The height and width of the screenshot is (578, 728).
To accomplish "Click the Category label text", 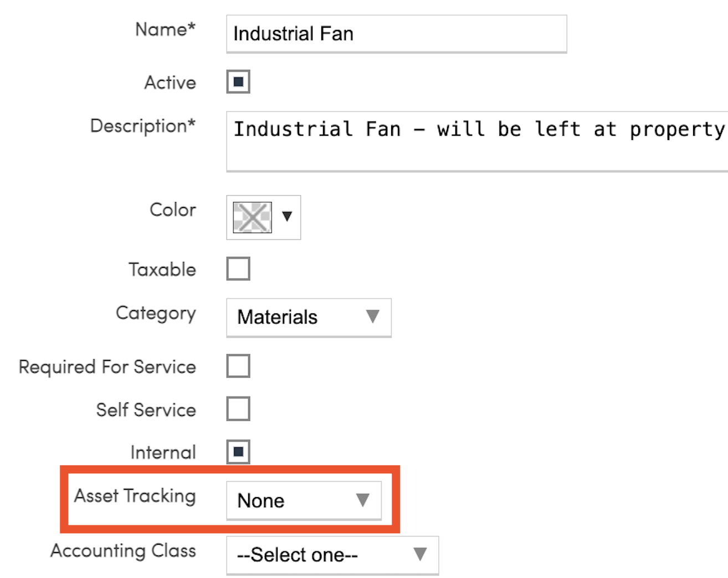I will (156, 313).
